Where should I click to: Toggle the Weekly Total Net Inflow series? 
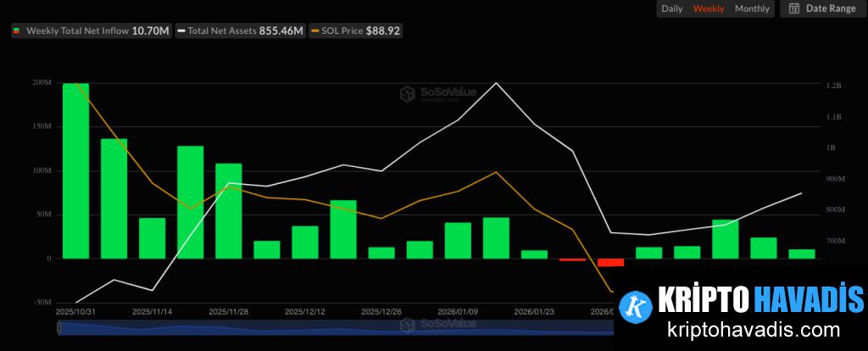(97, 31)
